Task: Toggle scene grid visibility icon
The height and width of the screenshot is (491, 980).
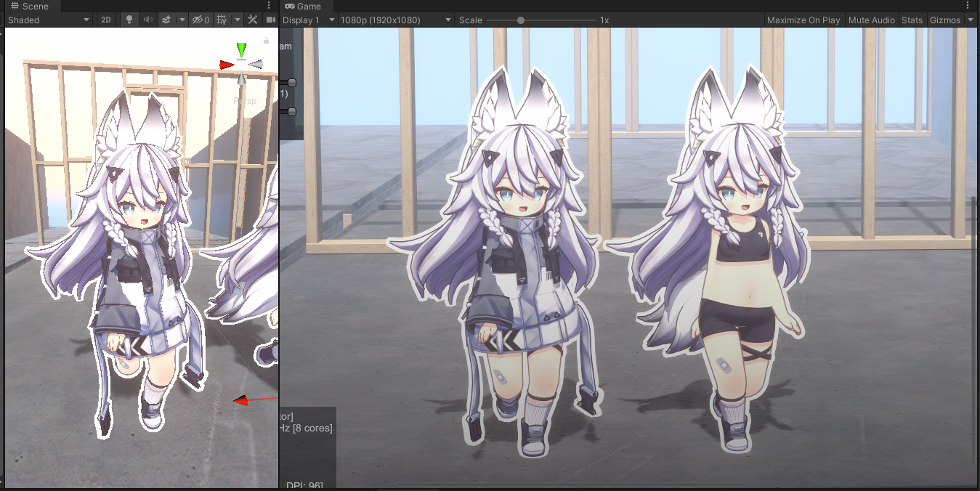Action: point(222,20)
